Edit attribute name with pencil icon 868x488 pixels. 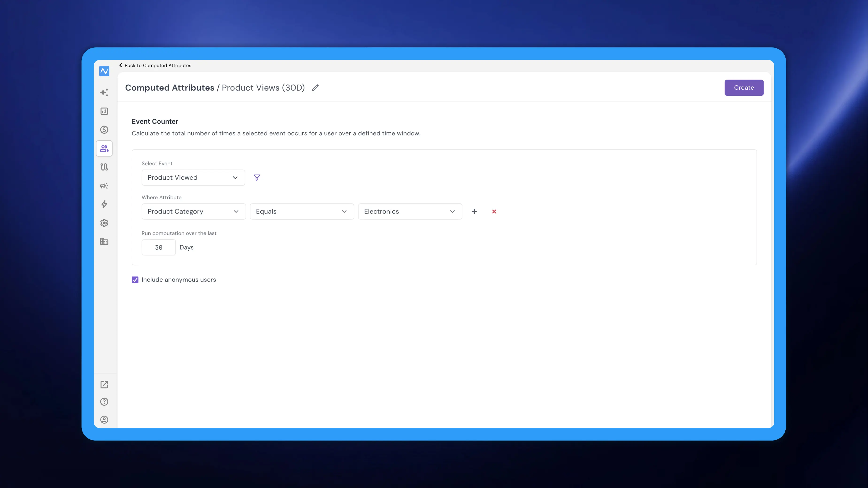pos(315,88)
